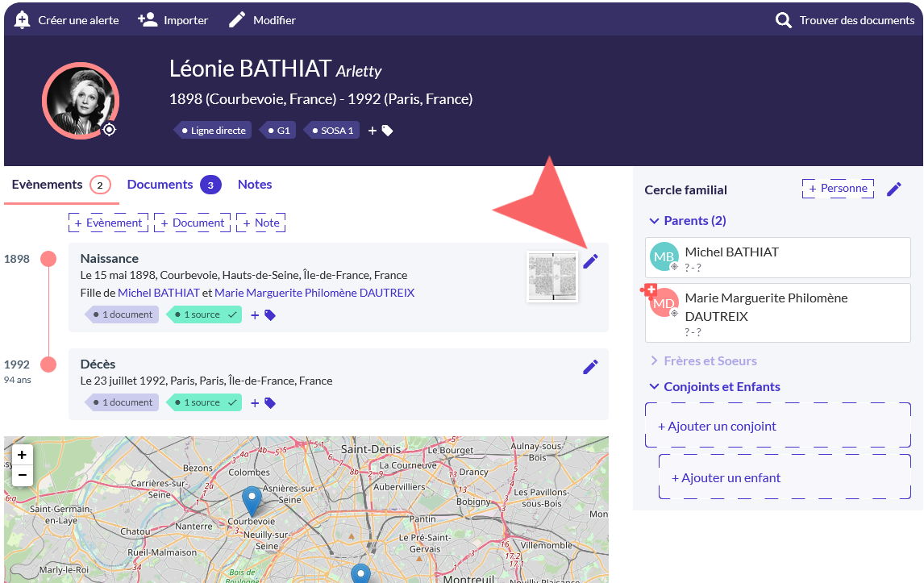The width and height of the screenshot is (924, 583).
Task: Click the G1 tag
Action: 278,131
